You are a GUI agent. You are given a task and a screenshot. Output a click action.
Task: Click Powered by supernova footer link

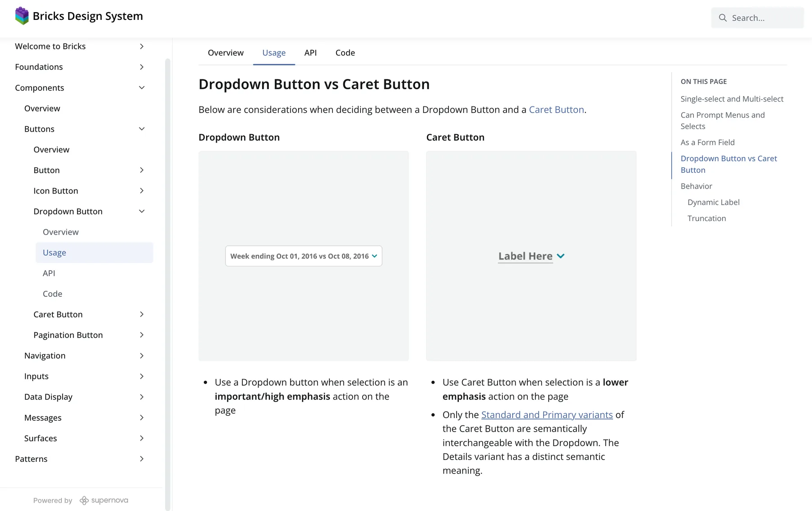pyautogui.click(x=81, y=500)
